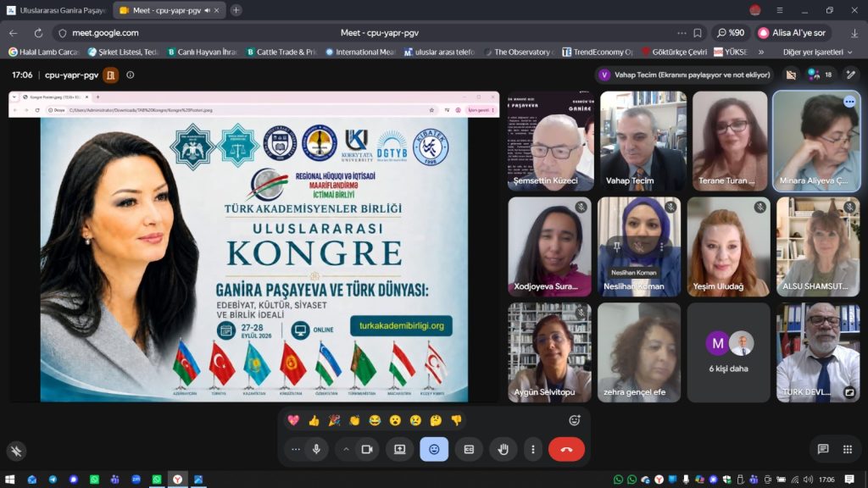The height and width of the screenshot is (488, 868).
Task: Turn off the camera in Meet
Action: pyautogui.click(x=366, y=449)
